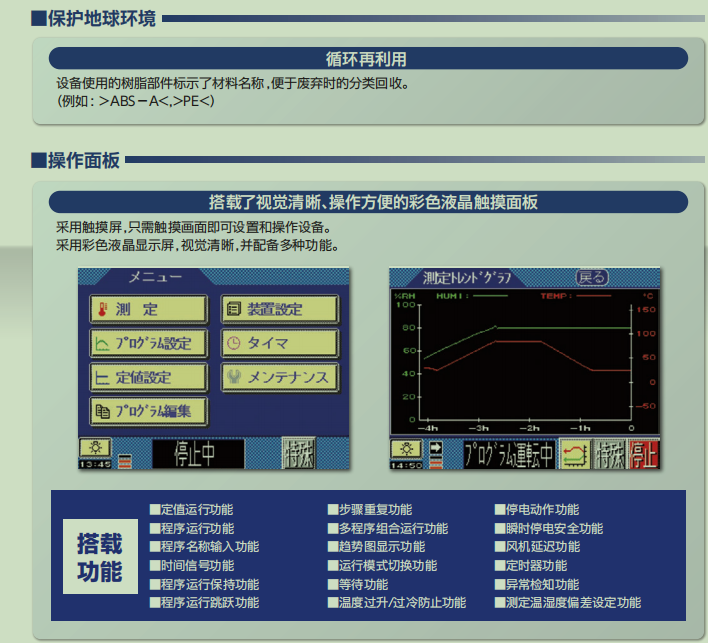This screenshot has height=643, width=708.
Task: Click the プログラム運転中 status display
Action: pyautogui.click(x=509, y=454)
